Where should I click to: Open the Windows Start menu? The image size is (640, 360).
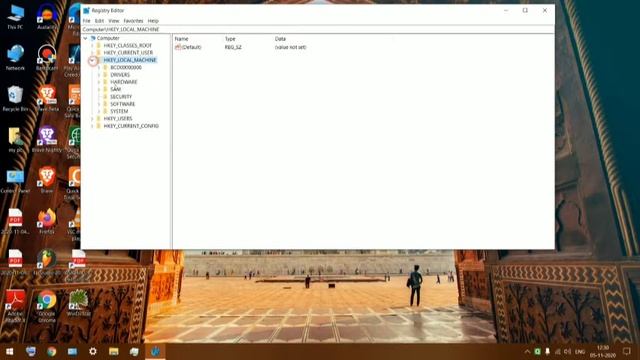[x=10, y=351]
